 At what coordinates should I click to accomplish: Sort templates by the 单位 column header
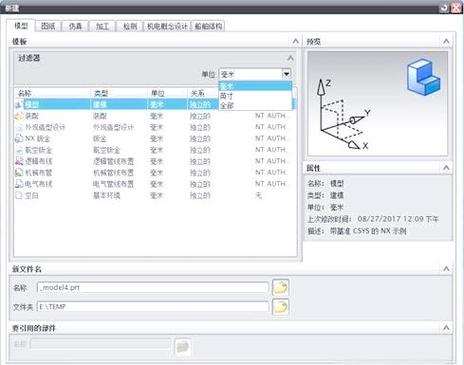coord(168,93)
